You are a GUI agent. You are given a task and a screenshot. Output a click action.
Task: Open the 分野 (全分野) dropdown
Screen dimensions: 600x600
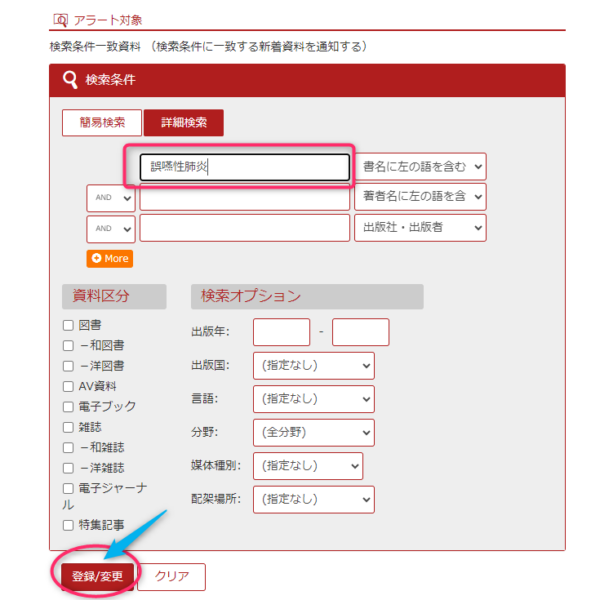pyautogui.click(x=314, y=433)
